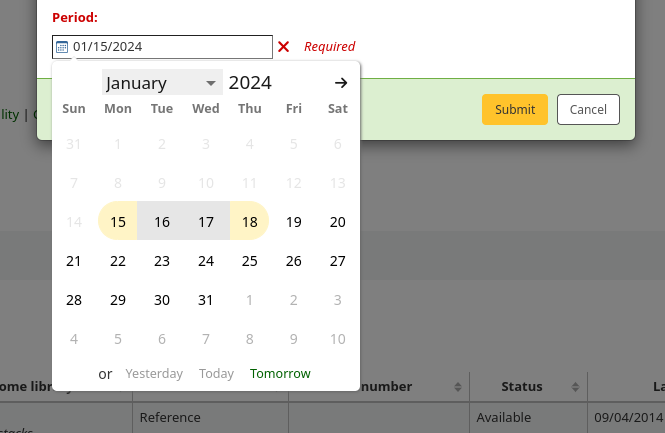Sort the number column using its arrows

pyautogui.click(x=458, y=387)
